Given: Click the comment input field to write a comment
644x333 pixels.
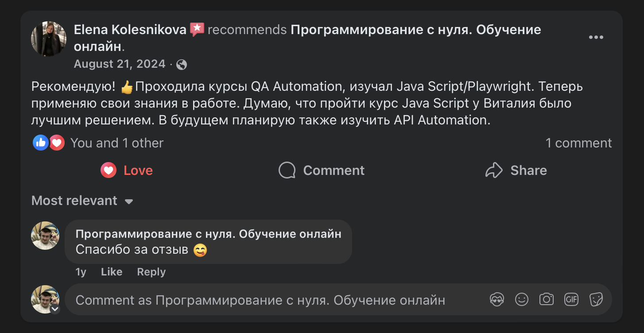Looking at the screenshot, I should [266, 299].
